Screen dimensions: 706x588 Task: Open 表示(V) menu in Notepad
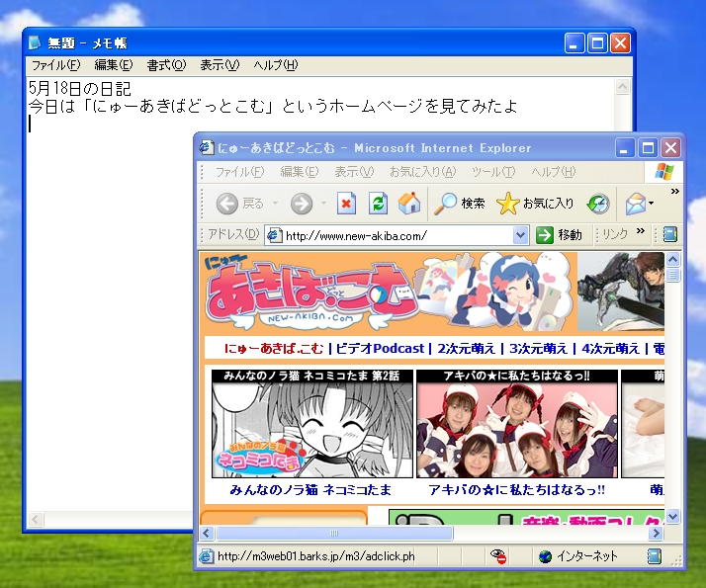coord(220,65)
